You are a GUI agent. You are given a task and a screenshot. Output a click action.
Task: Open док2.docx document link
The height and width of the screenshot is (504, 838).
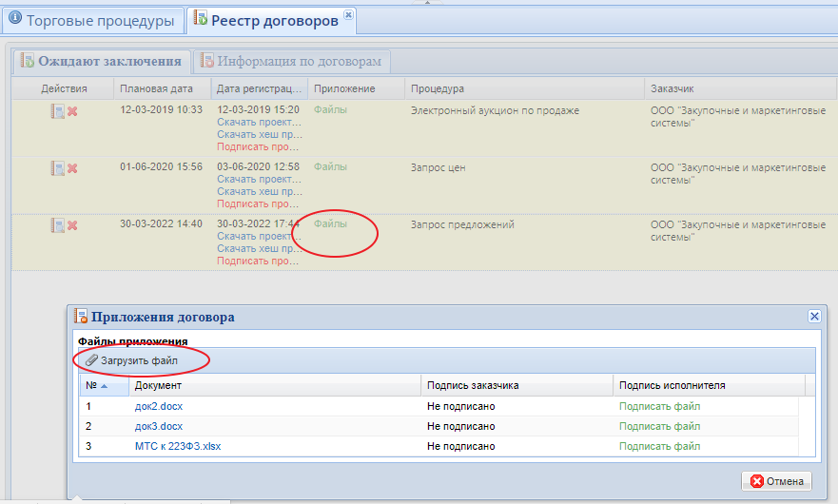[x=158, y=406]
